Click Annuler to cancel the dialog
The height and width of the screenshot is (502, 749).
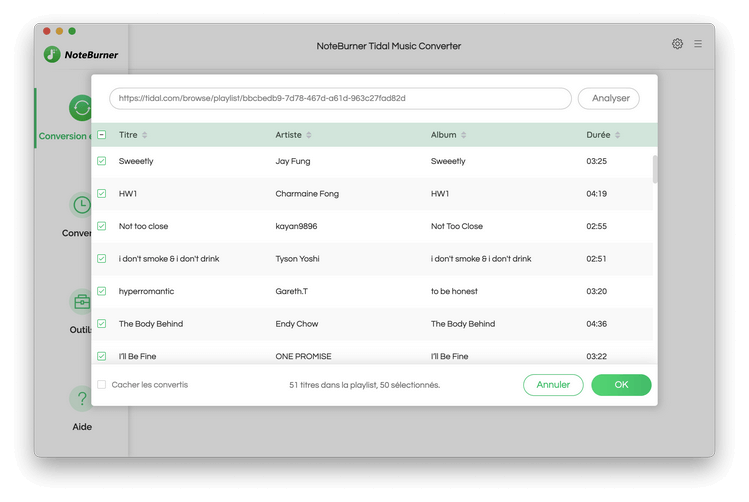[553, 385]
